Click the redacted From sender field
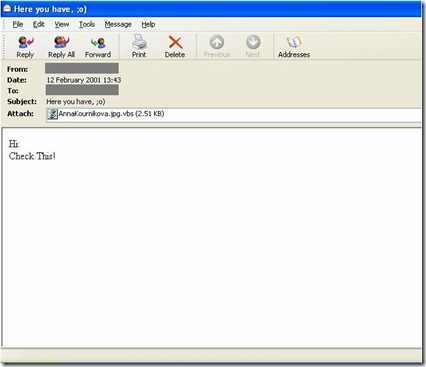The width and height of the screenshot is (426, 367). click(x=82, y=68)
